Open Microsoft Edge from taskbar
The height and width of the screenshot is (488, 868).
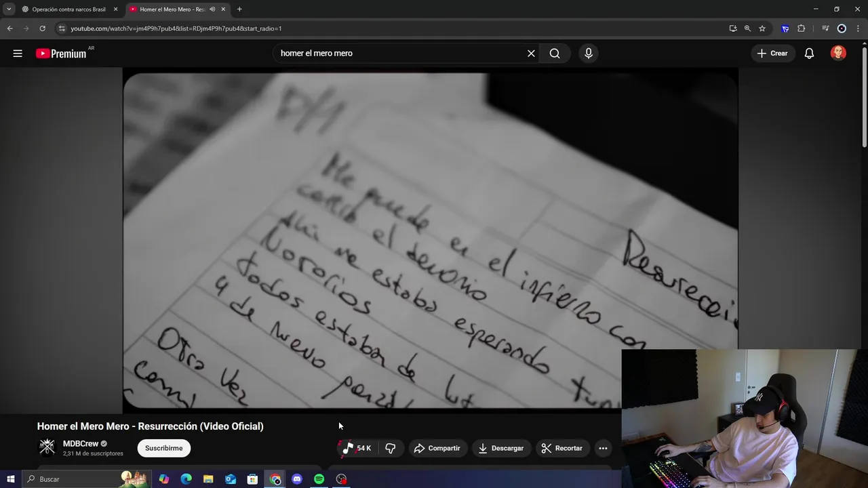tap(186, 479)
